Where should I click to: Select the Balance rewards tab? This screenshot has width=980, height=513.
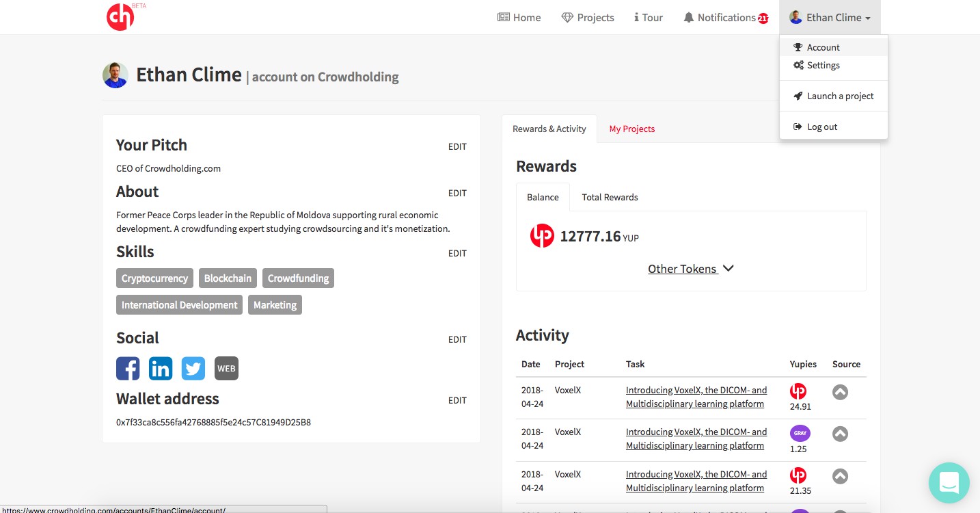tap(543, 197)
